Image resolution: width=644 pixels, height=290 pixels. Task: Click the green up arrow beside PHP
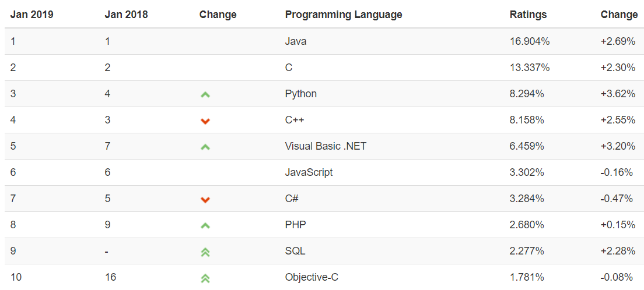pyautogui.click(x=205, y=225)
